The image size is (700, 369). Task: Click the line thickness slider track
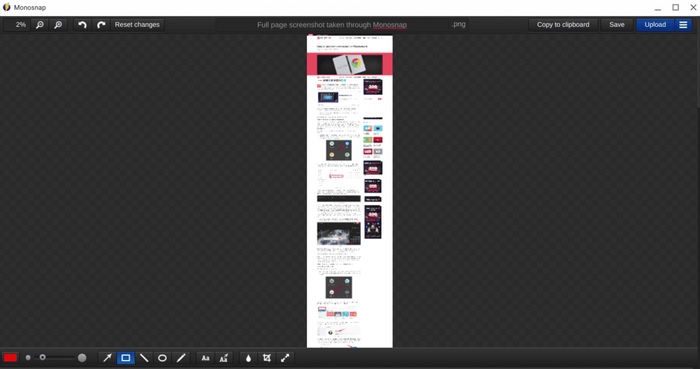pos(54,357)
